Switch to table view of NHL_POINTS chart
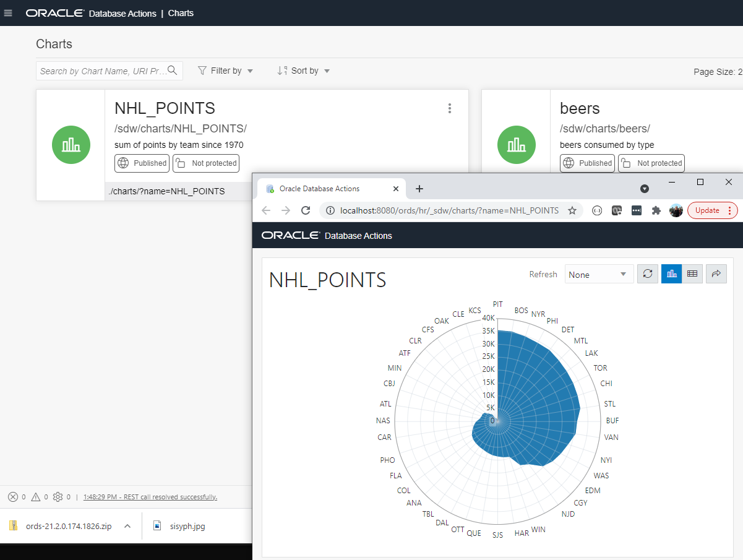Screen dimensions: 743x560 click(692, 274)
